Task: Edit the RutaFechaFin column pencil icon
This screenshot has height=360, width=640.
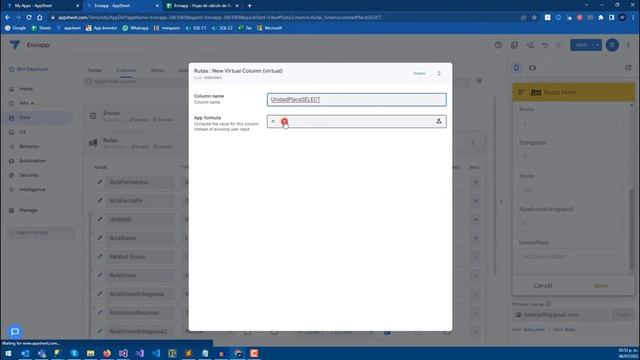Action: [100, 201]
